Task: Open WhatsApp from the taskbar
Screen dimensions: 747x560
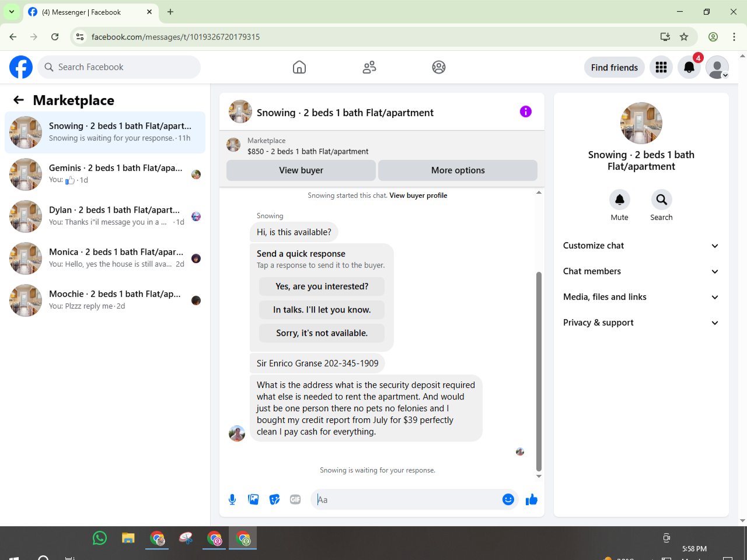Action: point(100,538)
